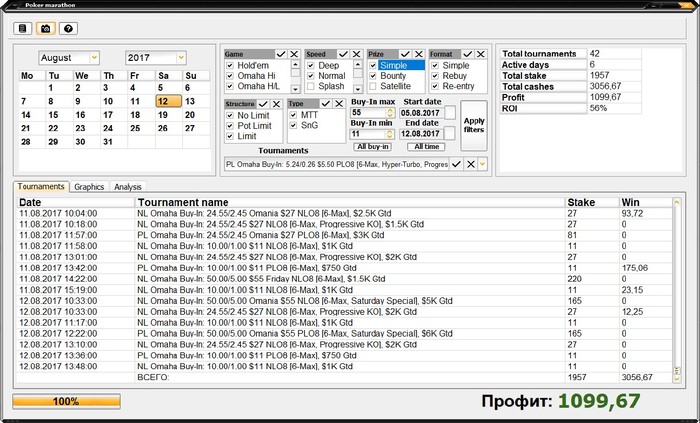Toggle Omaha H/L game checkbox

point(230,86)
